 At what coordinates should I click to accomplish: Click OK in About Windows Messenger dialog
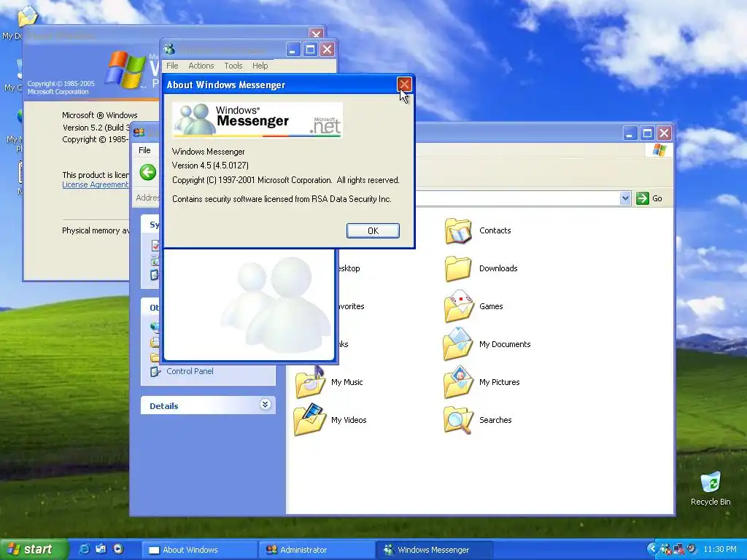tap(373, 230)
